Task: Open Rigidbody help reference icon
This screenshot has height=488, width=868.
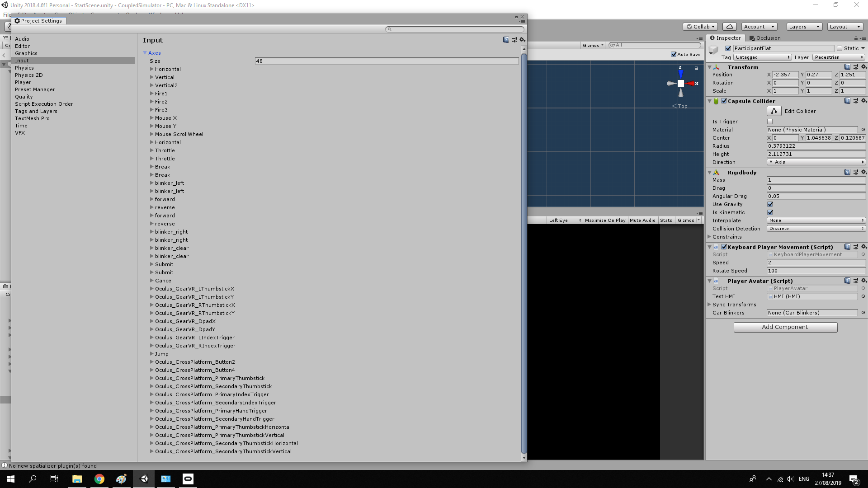Action: [847, 172]
